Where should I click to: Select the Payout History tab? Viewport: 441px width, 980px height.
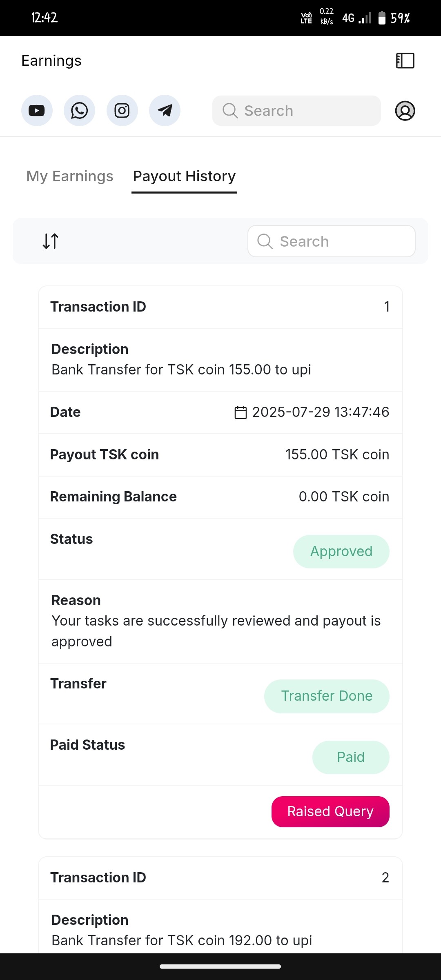(x=184, y=176)
